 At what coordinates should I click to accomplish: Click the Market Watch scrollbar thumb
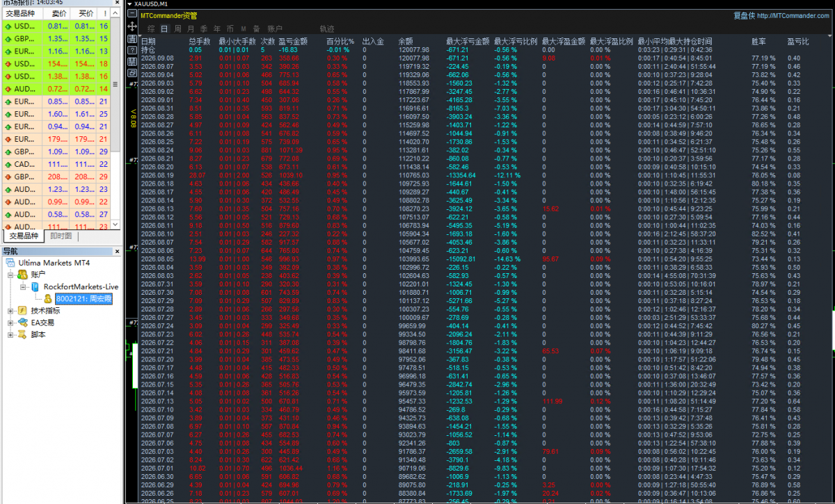tap(116, 83)
